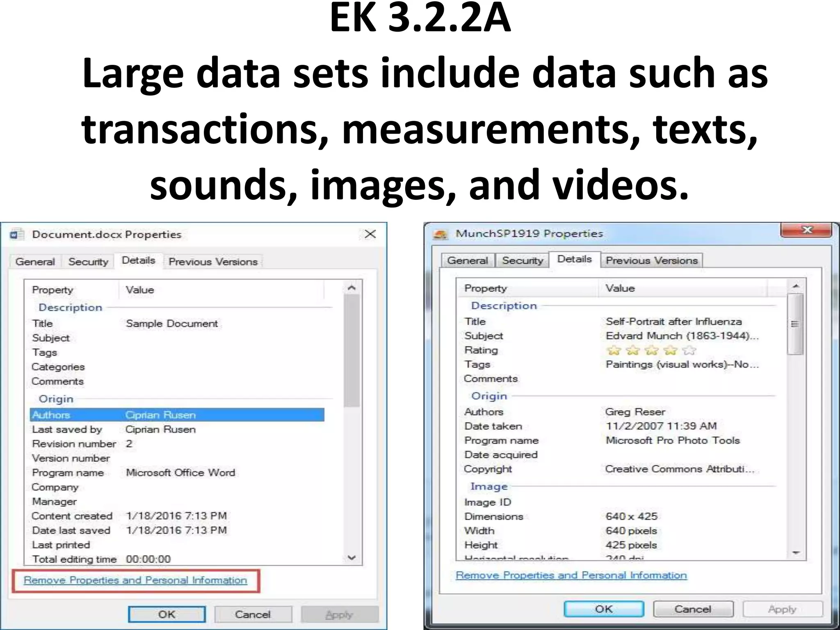Click OK in MunchSP1919 Properties

[604, 609]
